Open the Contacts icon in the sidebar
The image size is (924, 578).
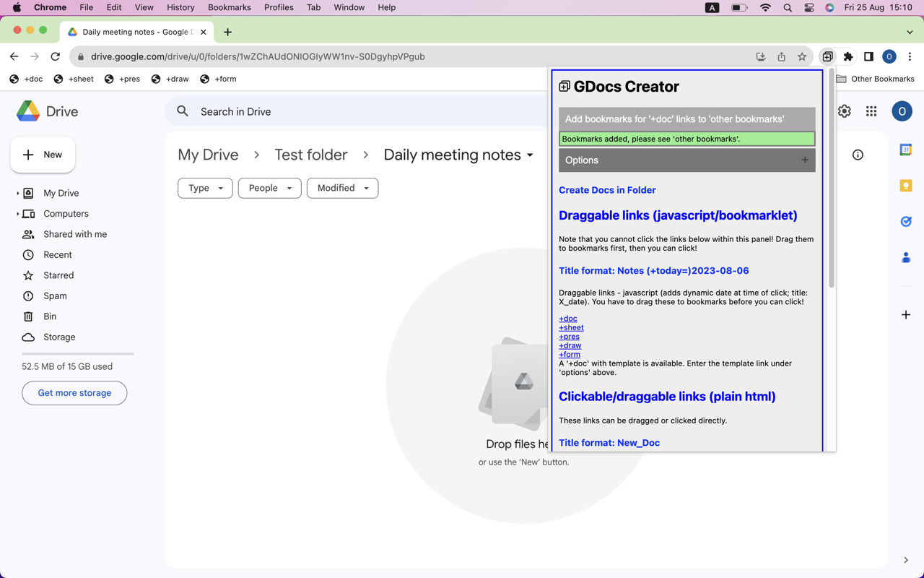click(906, 257)
